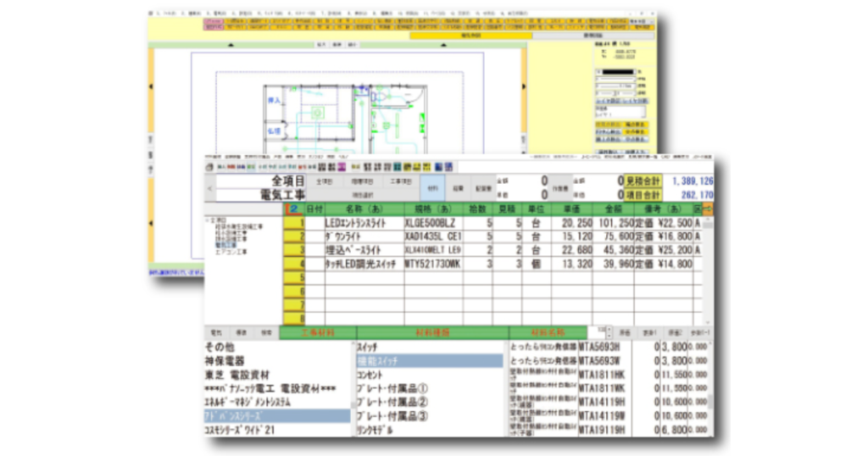Switch to the yellow tab in drawing window
The width and height of the screenshot is (868, 456).
point(470,36)
